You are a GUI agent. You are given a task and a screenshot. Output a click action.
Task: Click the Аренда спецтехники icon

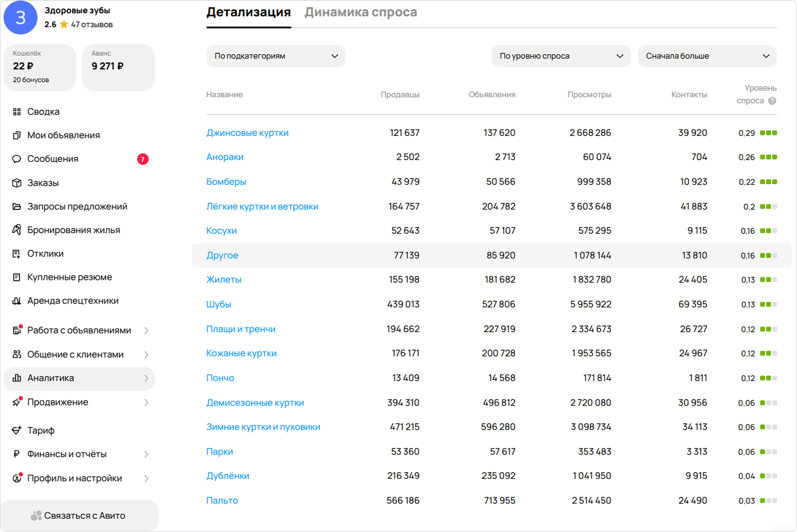click(17, 301)
